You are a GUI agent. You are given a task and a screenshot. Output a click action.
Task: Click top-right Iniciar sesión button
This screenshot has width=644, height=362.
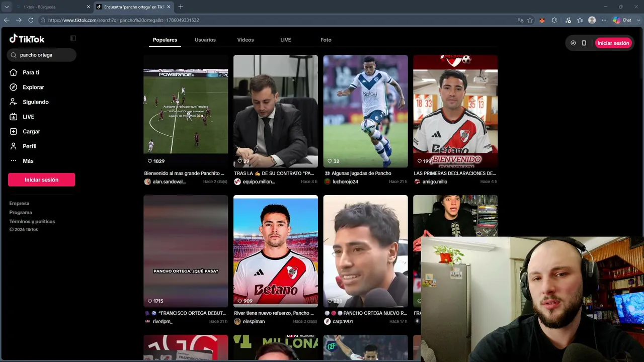tap(613, 43)
